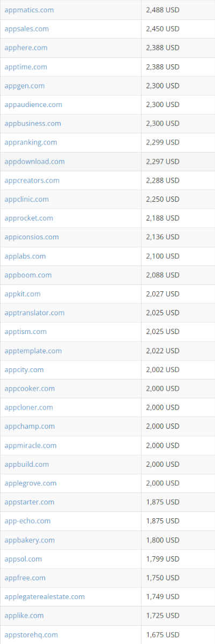Open appcreators.com listing
Viewport: 215px width, 644px height.
point(32,180)
